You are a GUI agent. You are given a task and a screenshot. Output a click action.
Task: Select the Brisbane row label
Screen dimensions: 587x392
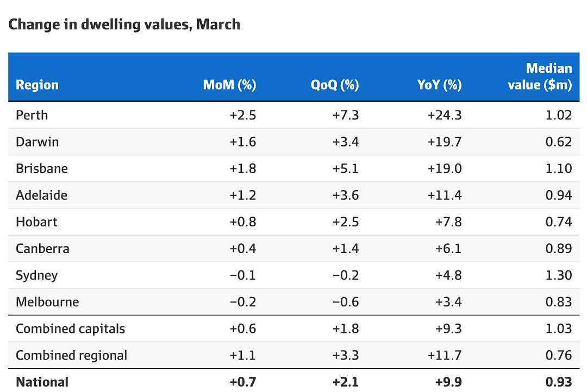[x=41, y=169]
